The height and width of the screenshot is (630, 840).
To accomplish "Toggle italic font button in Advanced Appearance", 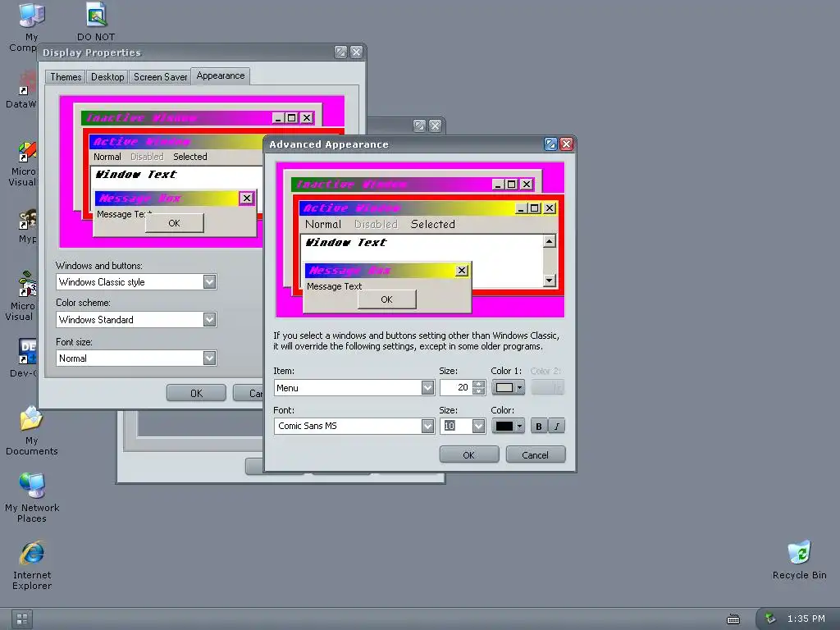I will coord(557,426).
